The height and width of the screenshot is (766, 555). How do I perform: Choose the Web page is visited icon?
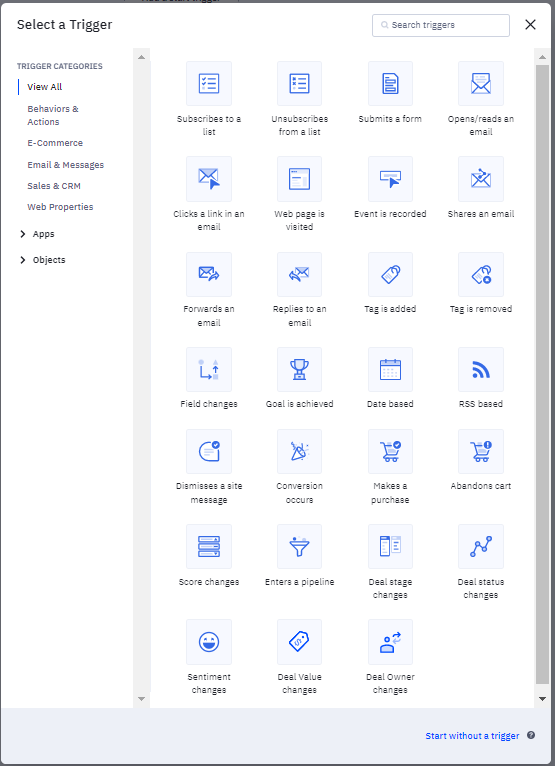299,179
